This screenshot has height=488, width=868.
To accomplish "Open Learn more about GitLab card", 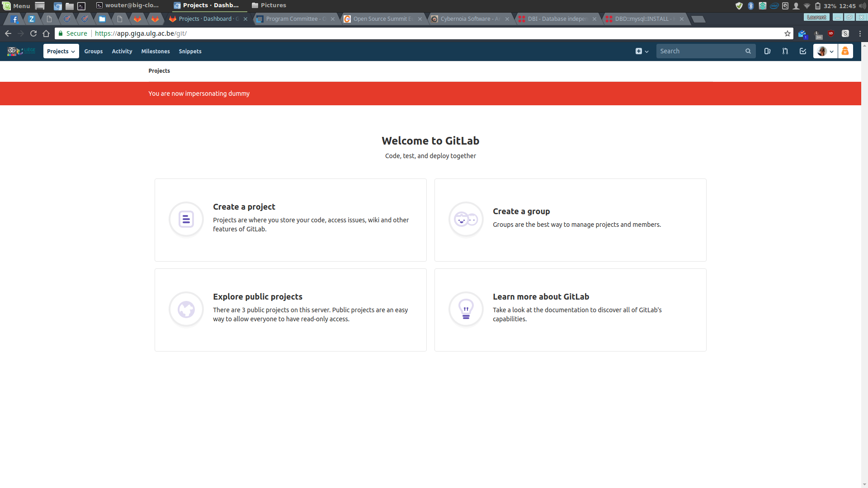I will click(x=571, y=310).
